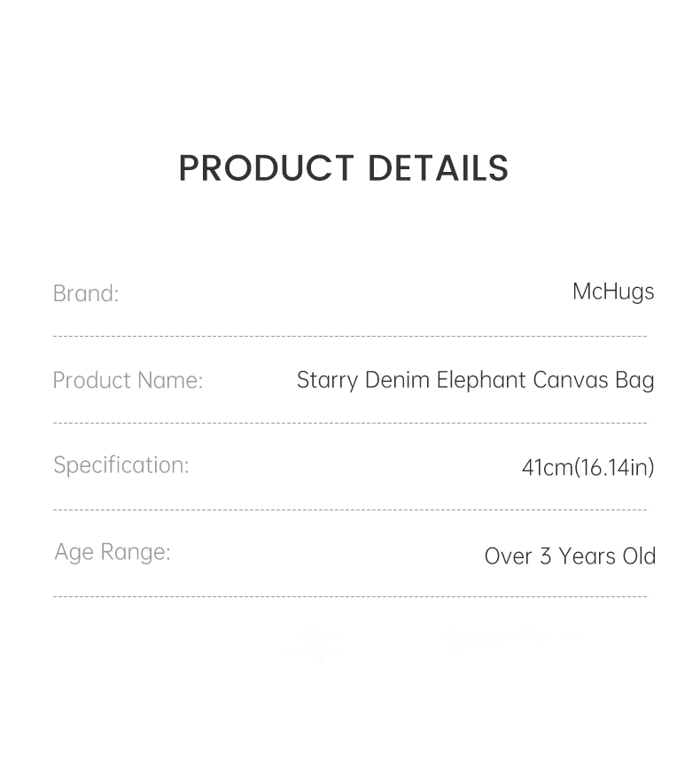Select the "Product Name:" label
Screen dimensions: 700x762
(x=128, y=380)
